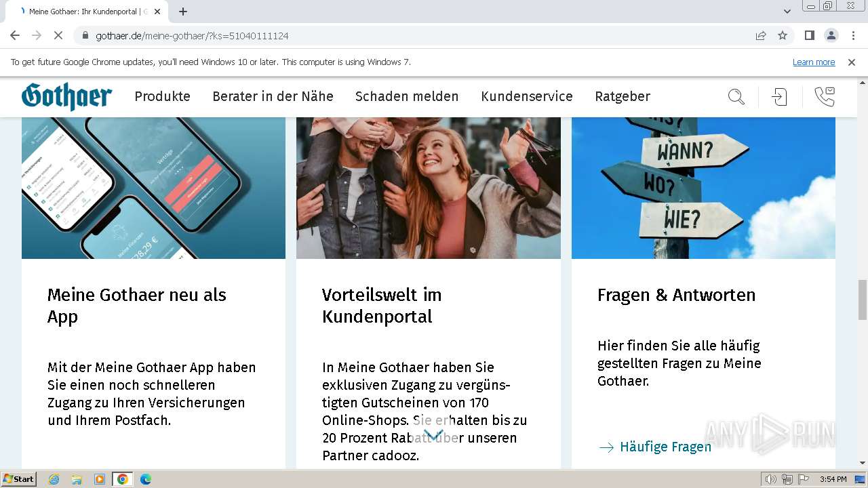Open a new browser tab
868x488 pixels.
[183, 12]
